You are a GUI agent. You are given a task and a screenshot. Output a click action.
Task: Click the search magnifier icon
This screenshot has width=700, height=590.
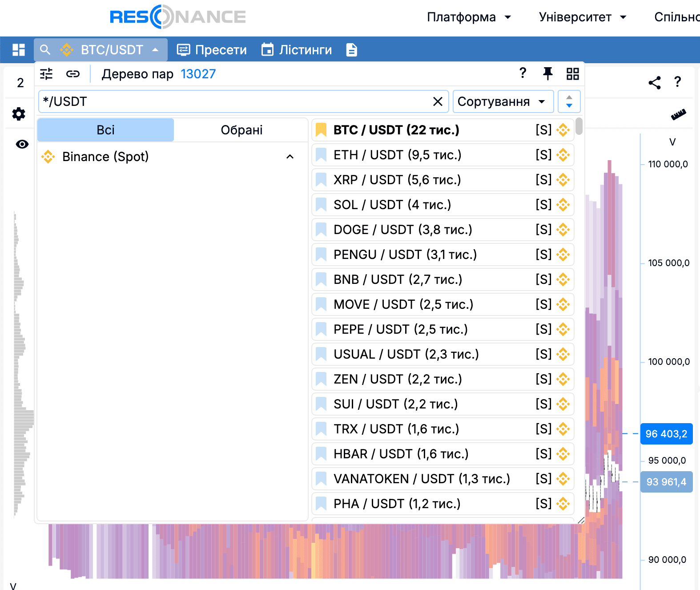(x=45, y=49)
